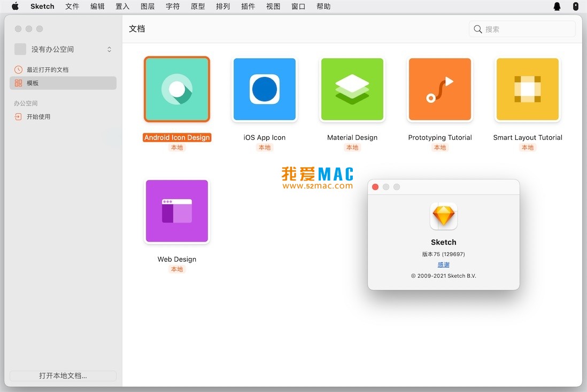This screenshot has height=392, width=587.
Task: Open the Prototyping Tutorial template
Action: (439, 89)
